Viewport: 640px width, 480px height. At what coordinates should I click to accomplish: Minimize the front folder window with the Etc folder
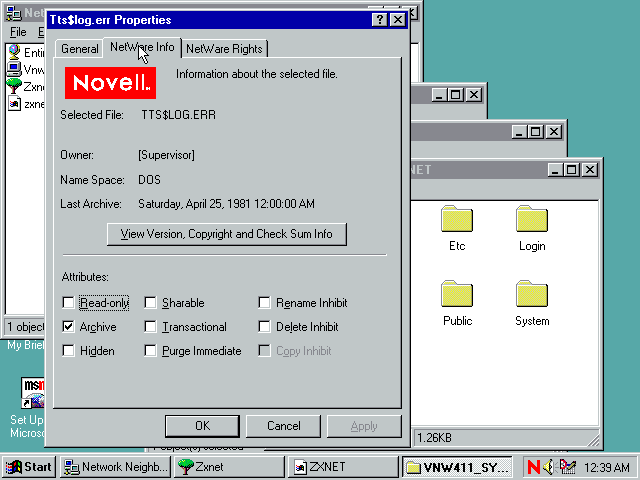click(x=555, y=169)
